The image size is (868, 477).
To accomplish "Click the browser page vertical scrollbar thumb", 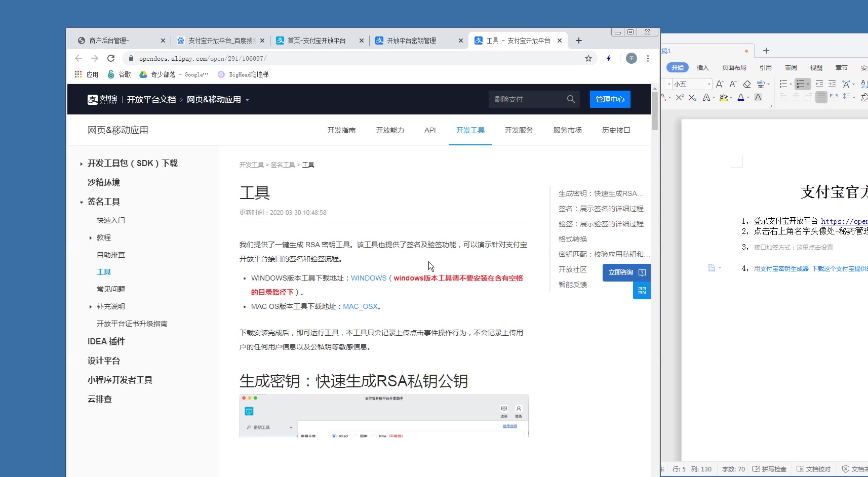I will click(x=655, y=111).
